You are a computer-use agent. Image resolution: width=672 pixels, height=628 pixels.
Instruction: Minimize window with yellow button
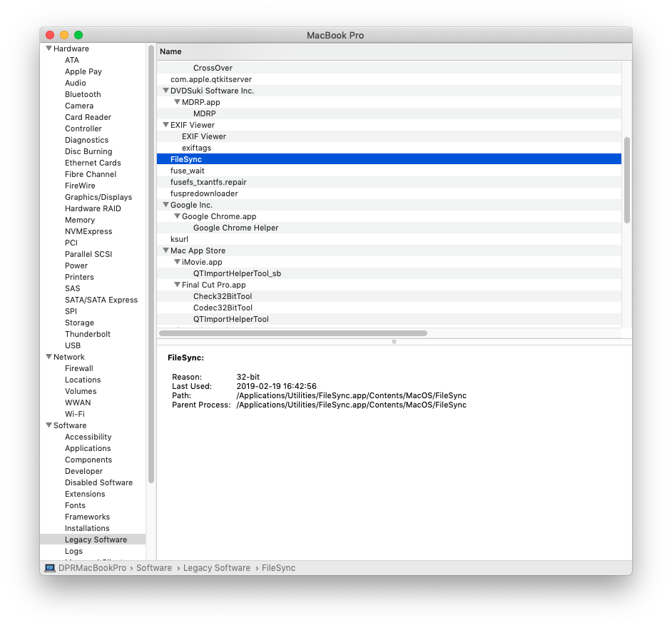click(x=64, y=35)
